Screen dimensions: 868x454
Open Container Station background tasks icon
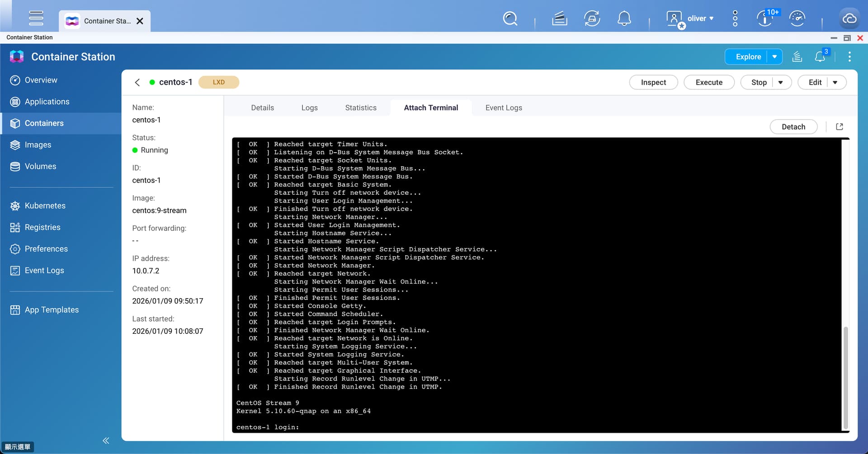[x=797, y=57]
